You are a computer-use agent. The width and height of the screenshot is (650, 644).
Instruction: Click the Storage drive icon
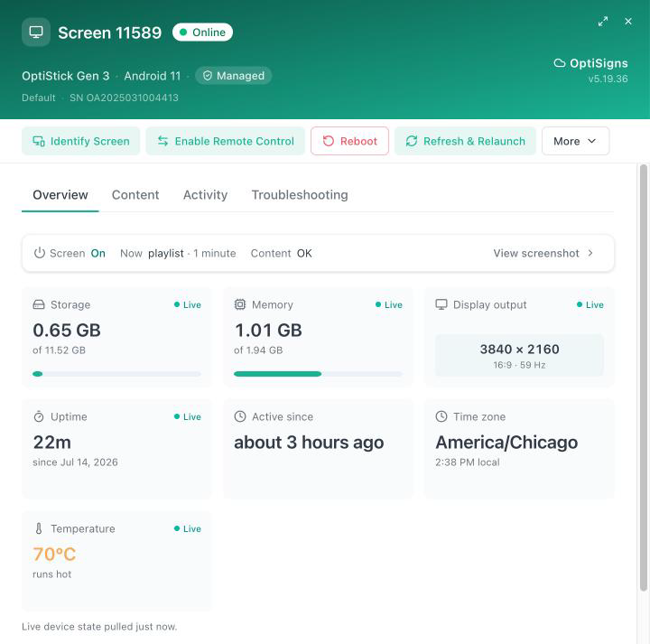coord(39,304)
